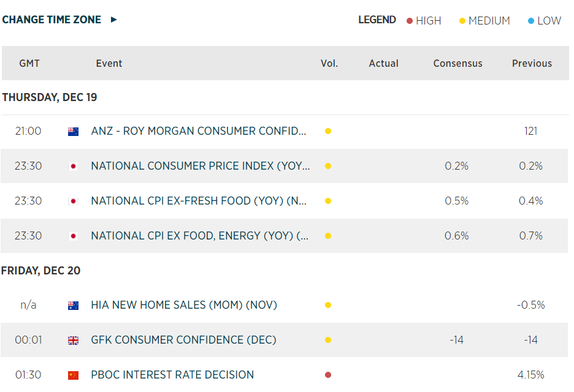
Task: Click UK flag beside GFK Consumer Confidence
Action: tap(73, 340)
